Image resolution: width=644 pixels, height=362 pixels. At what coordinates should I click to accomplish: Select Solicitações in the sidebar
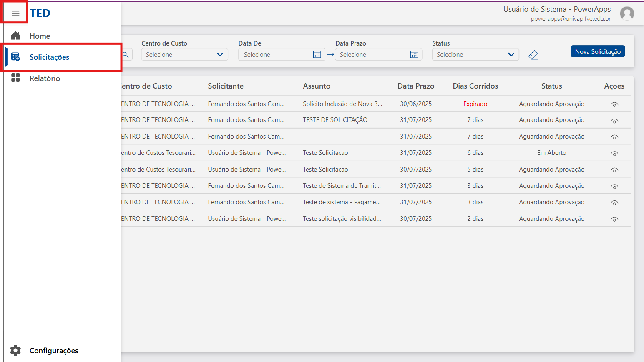(49, 57)
